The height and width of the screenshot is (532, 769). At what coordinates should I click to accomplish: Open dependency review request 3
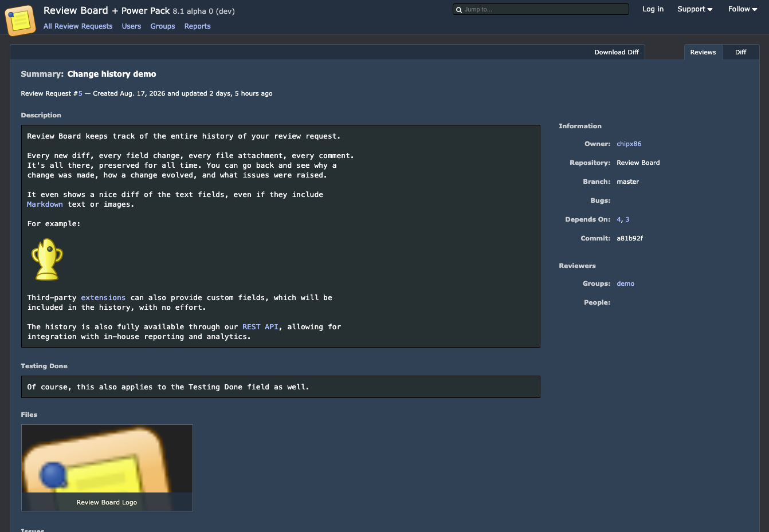(627, 219)
